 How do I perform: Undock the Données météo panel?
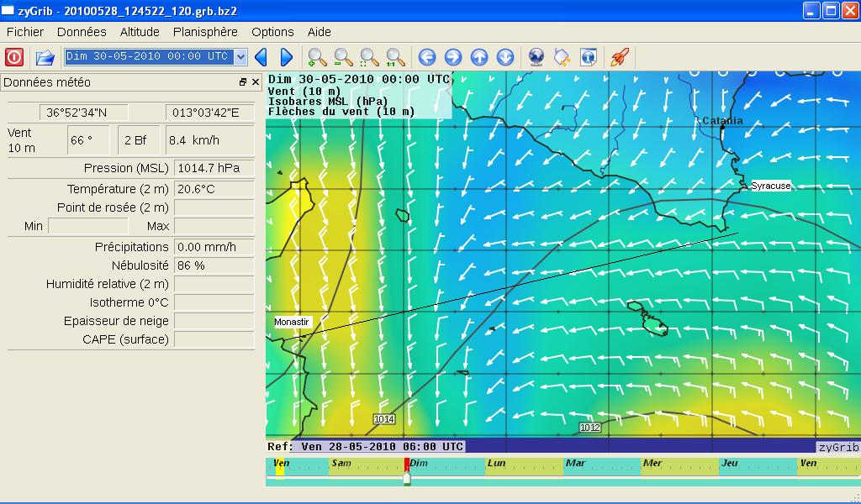[x=243, y=82]
